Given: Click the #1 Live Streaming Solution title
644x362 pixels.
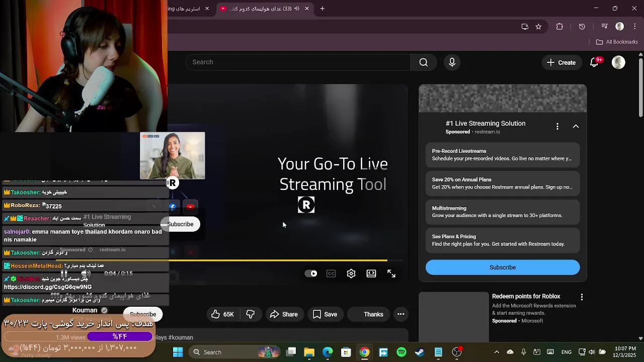Looking at the screenshot, I should 486,124.
